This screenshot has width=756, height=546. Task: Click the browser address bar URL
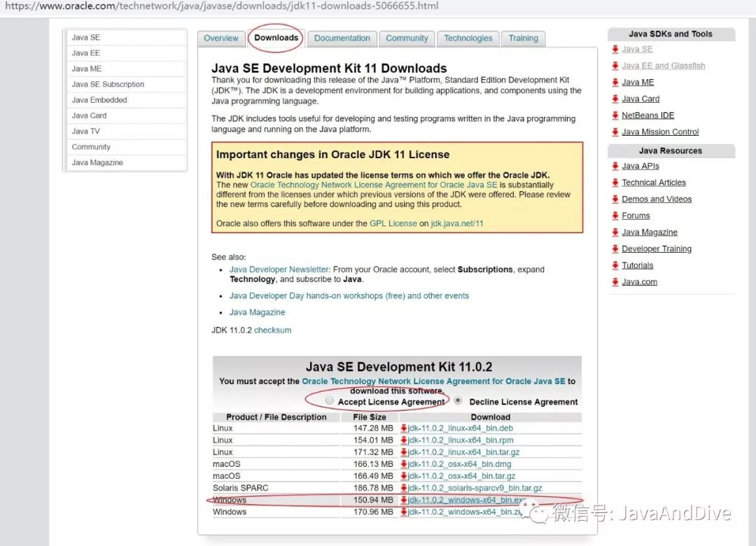pyautogui.click(x=222, y=6)
